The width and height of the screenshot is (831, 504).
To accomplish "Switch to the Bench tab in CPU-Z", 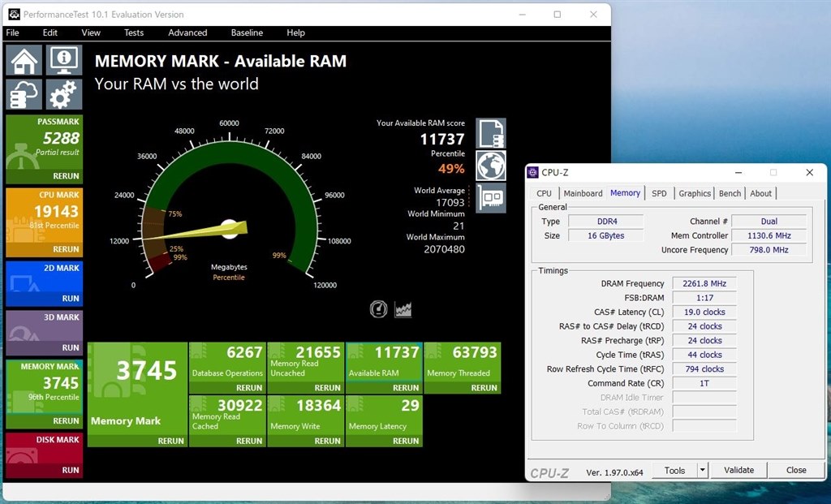I will coord(730,193).
